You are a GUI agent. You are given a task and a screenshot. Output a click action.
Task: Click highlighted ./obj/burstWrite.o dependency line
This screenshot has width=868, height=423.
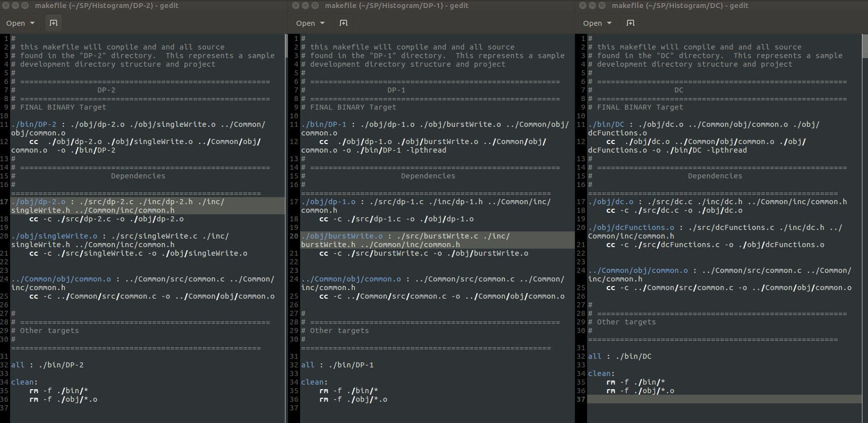438,240
